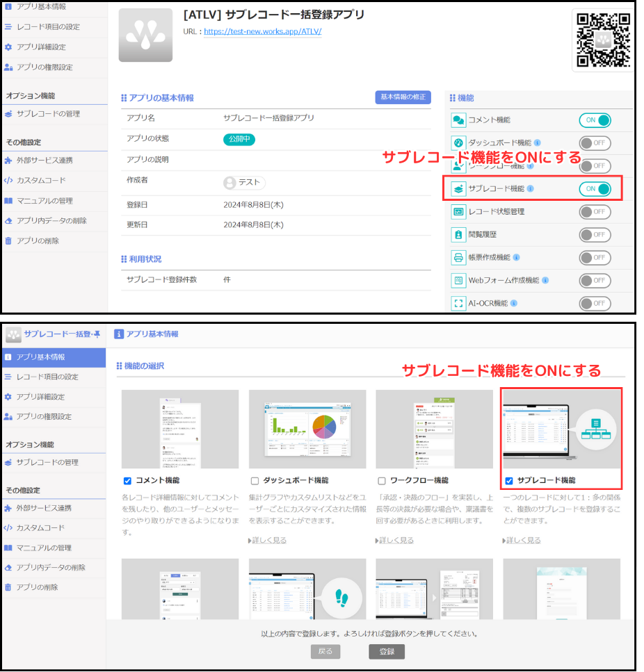Enable the 閲覧履歴 toggle
The width and height of the screenshot is (644, 672).
point(595,235)
